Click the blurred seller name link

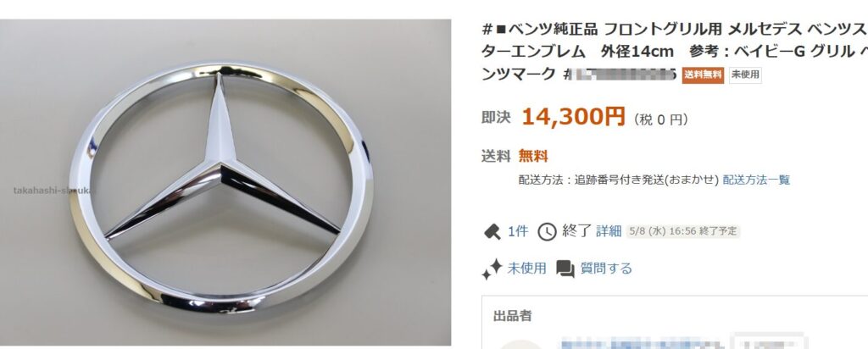641,343
